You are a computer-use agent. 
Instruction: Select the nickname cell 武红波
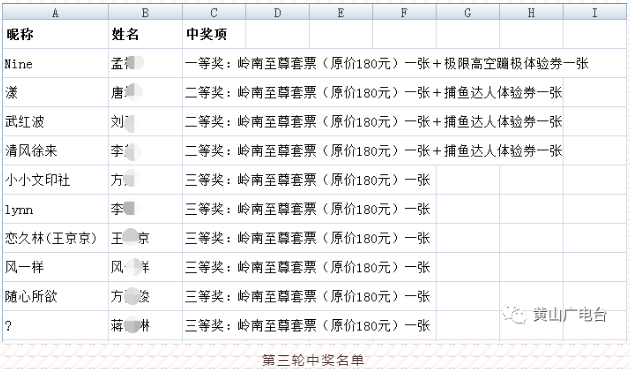click(x=55, y=121)
